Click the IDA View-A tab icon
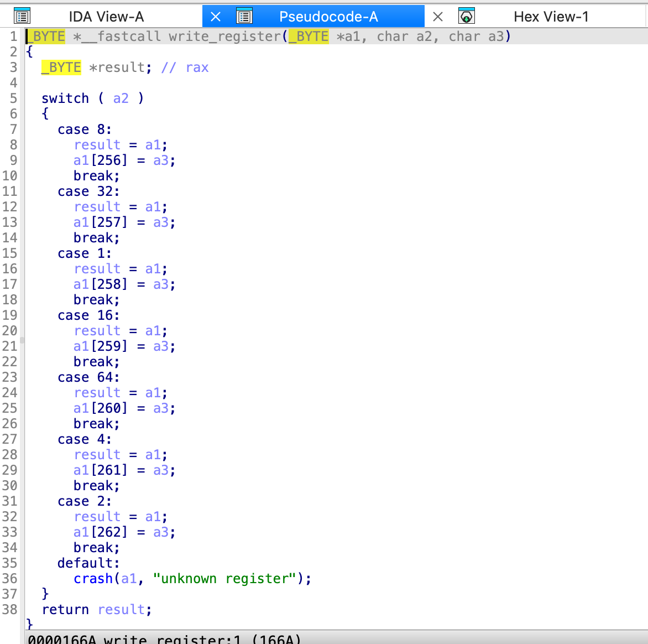648x644 pixels. 22,17
